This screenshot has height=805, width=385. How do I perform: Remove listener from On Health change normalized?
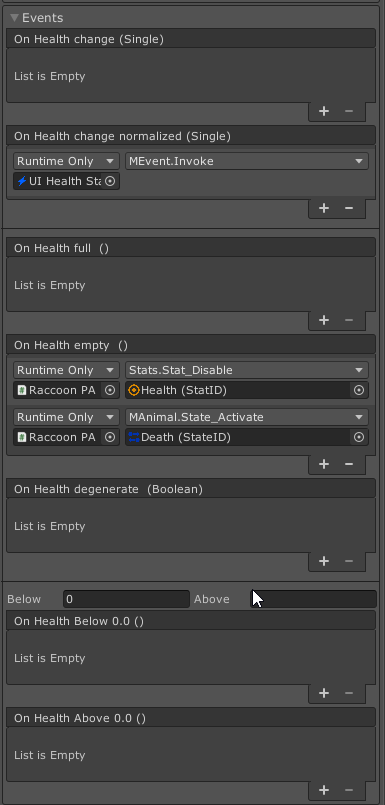[349, 208]
